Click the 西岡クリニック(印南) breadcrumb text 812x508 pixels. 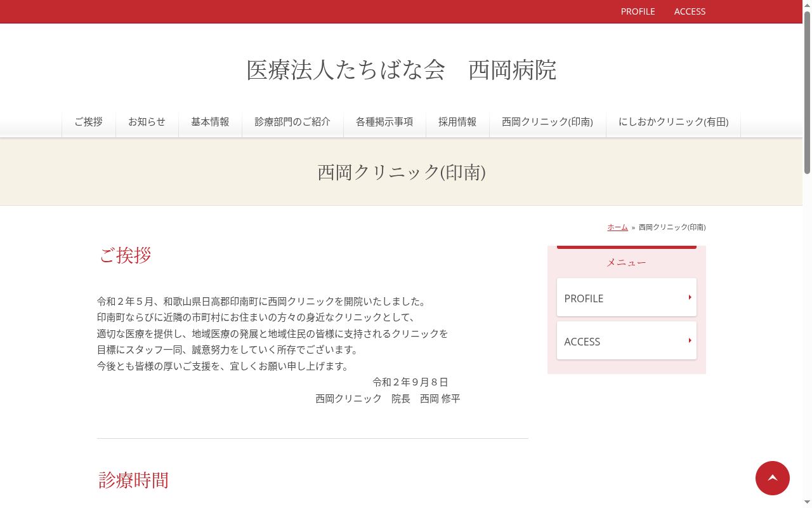point(672,227)
